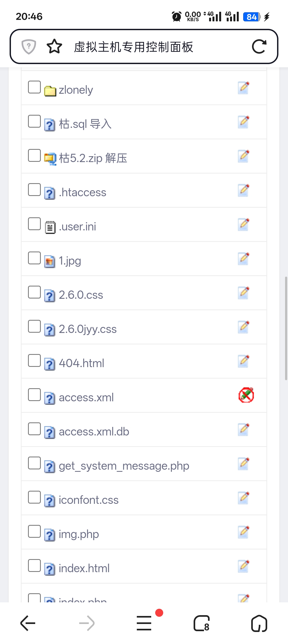Open the browser hamburger menu
The image size is (288, 644).
144,623
